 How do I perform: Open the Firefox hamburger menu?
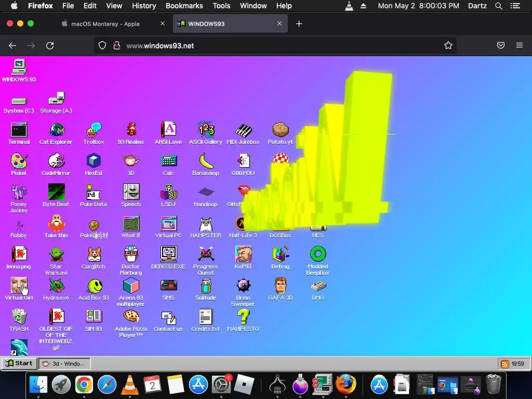click(x=520, y=45)
